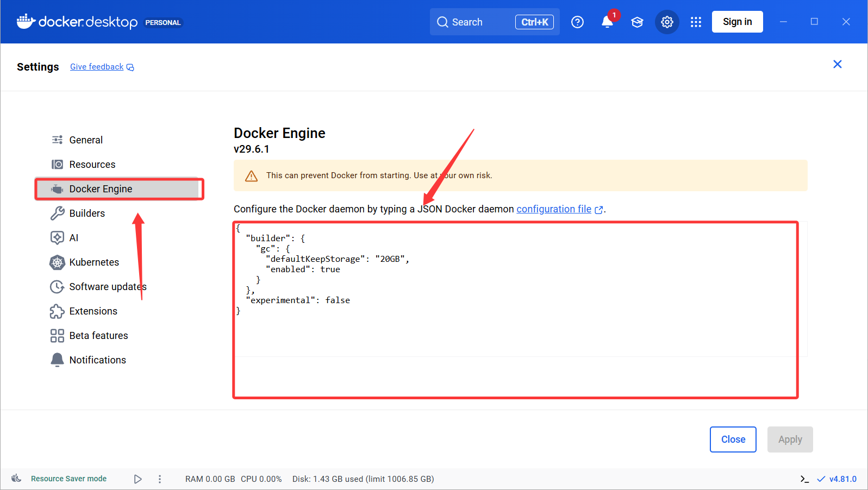The height and width of the screenshot is (490, 868).
Task: Click the Docker Engine whale icon in sidebar
Action: tap(57, 189)
